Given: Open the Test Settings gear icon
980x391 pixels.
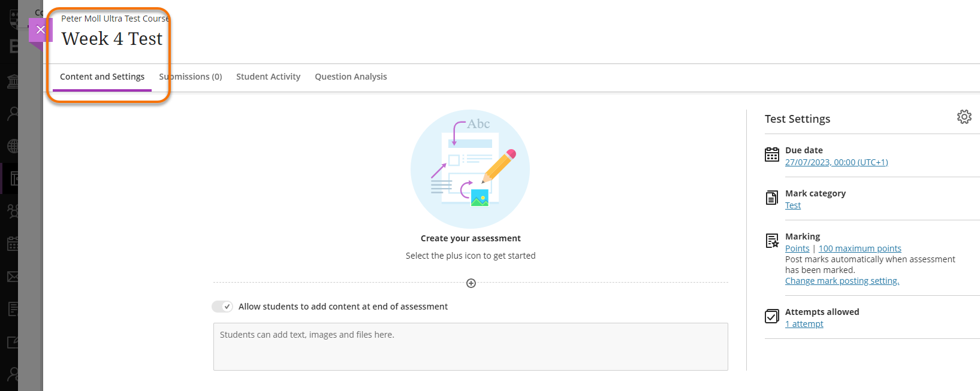Looking at the screenshot, I should click(x=964, y=117).
